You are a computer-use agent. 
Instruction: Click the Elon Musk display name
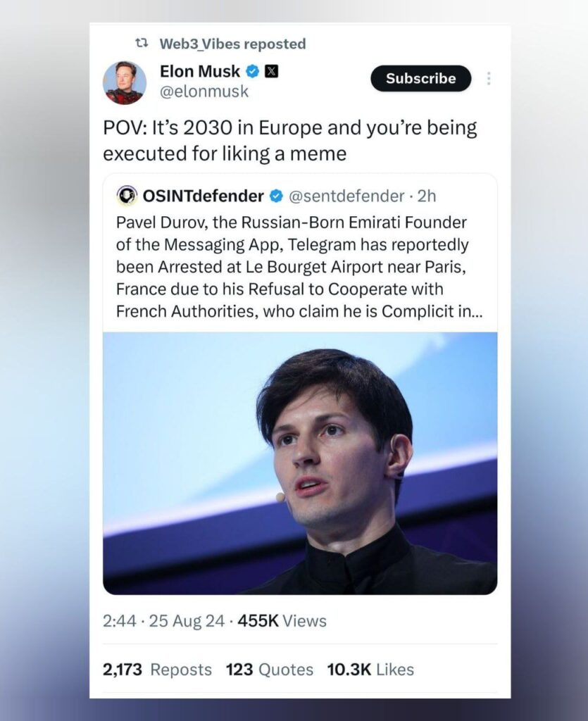pyautogui.click(x=200, y=71)
